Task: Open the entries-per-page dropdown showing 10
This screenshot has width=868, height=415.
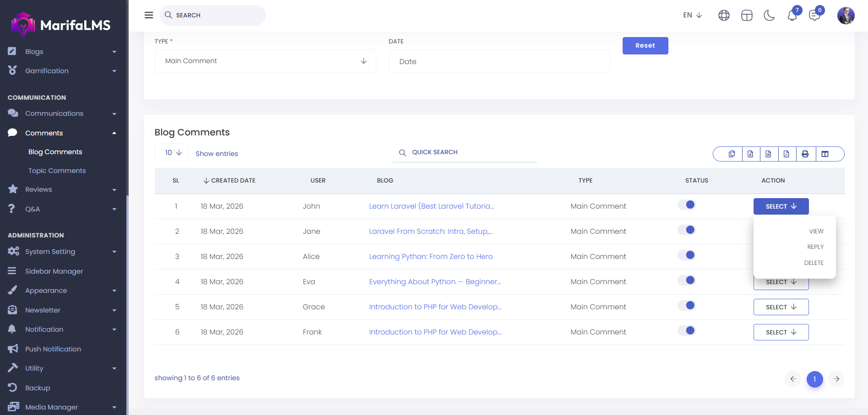Action: point(172,153)
